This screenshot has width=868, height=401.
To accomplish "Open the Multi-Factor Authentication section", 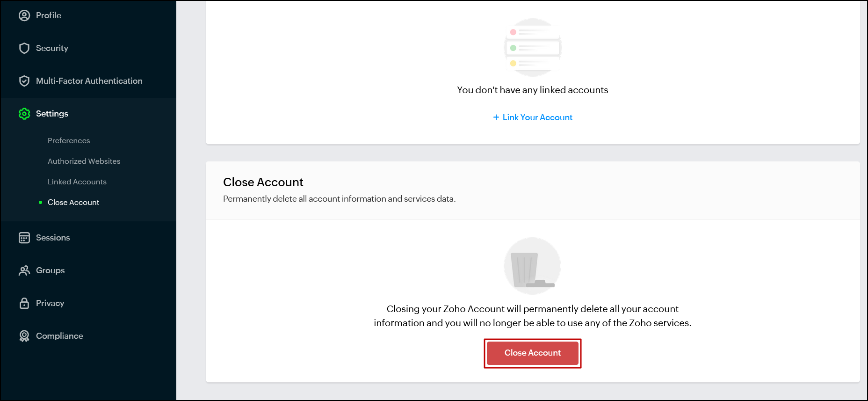I will [89, 81].
